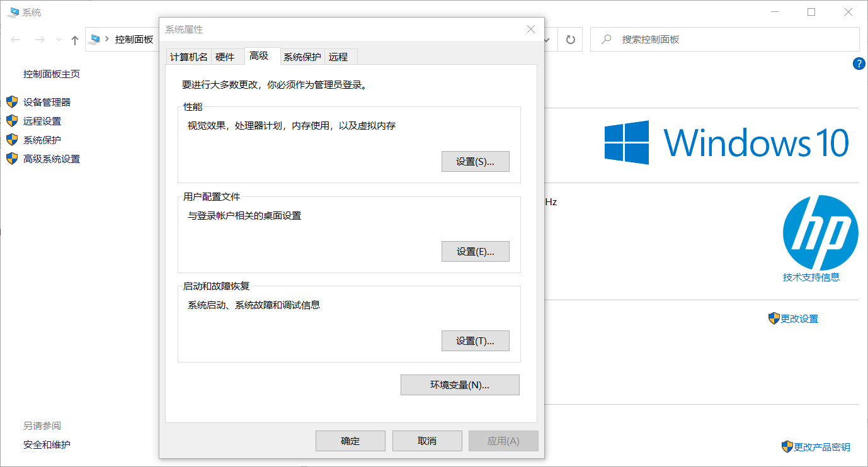Go up one level with up arrow
Viewport: 868px width, 467px height.
click(x=75, y=40)
